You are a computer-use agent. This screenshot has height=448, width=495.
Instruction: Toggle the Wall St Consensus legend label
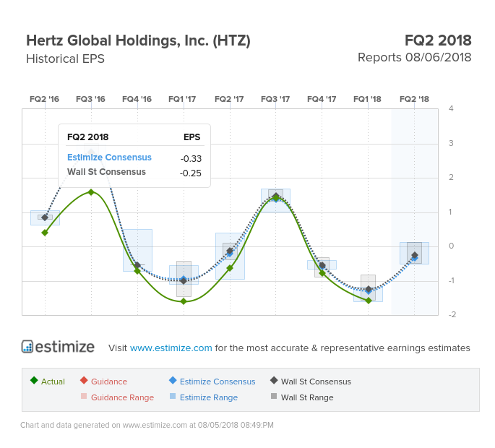click(316, 382)
